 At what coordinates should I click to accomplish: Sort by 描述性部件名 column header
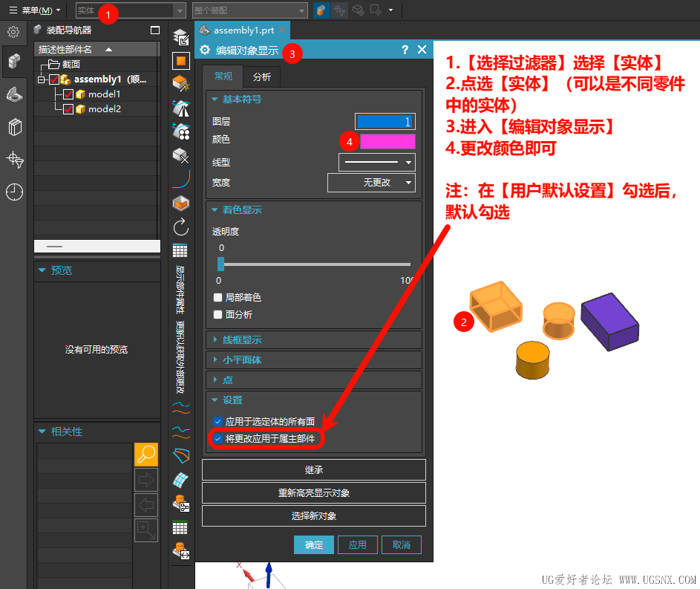pyautogui.click(x=96, y=49)
